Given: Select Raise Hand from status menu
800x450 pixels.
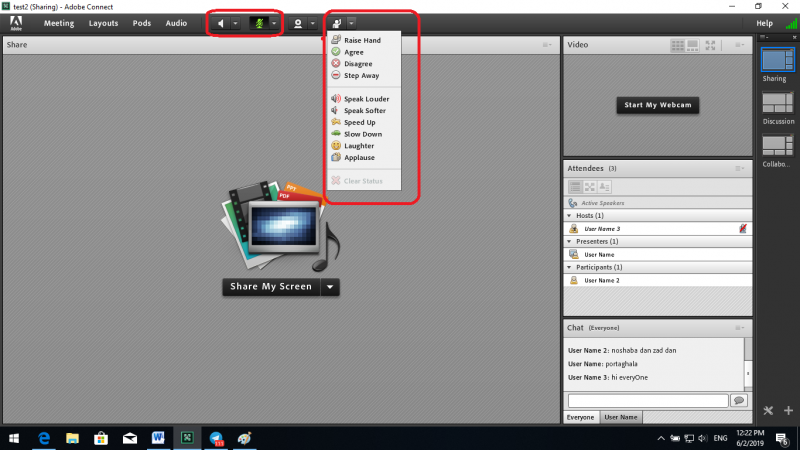Looking at the screenshot, I should click(x=362, y=40).
